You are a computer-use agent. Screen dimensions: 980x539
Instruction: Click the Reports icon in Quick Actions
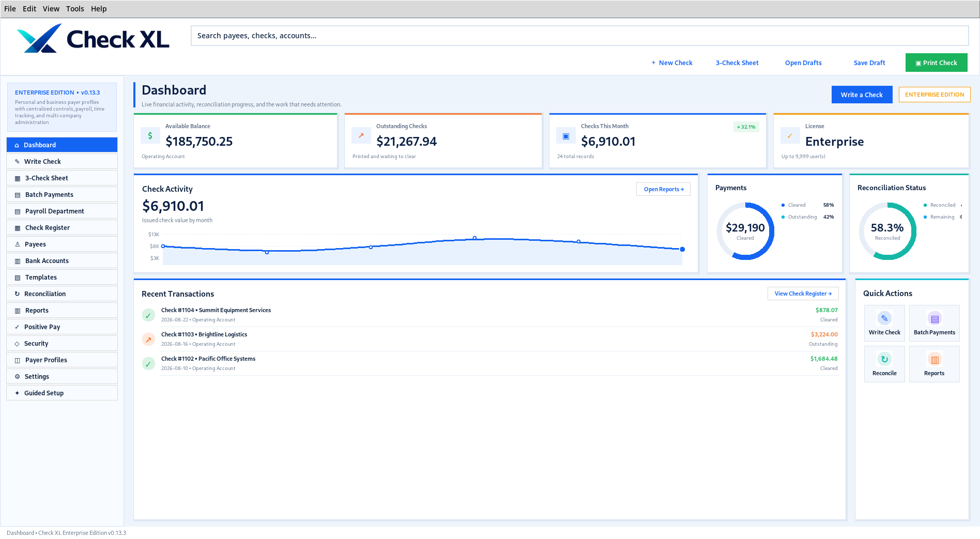coord(935,359)
